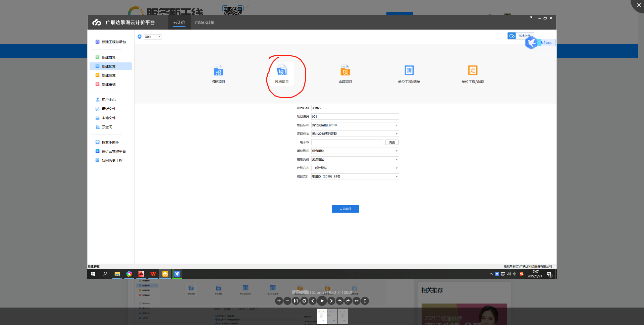This screenshot has height=325, width=644.
Task: Expand the 税改文件 dropdown
Action: [355, 176]
